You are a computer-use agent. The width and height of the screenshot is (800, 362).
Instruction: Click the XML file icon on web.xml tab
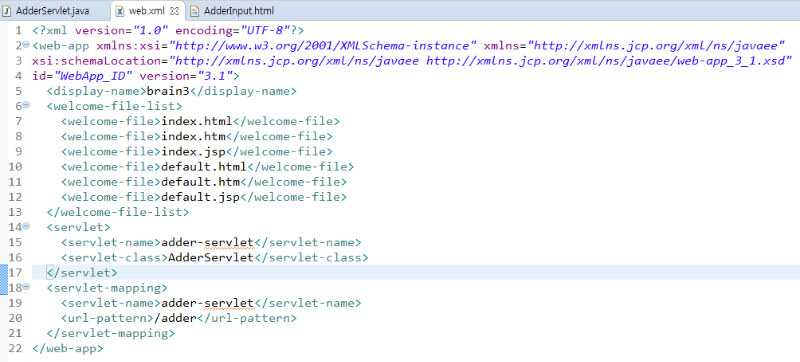click(120, 11)
